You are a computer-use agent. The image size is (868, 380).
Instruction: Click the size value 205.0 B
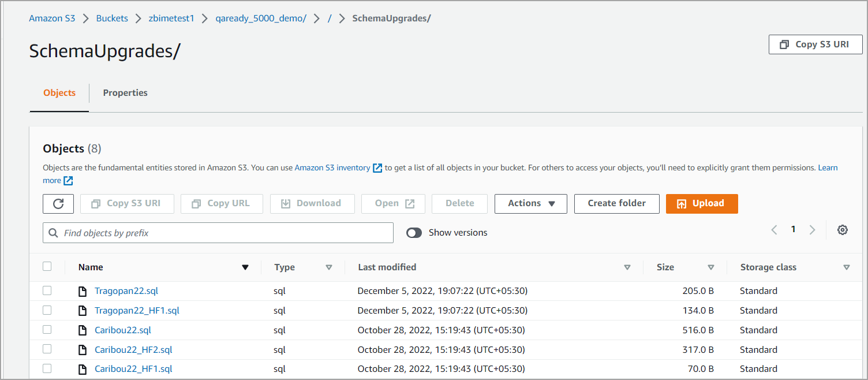[698, 291]
